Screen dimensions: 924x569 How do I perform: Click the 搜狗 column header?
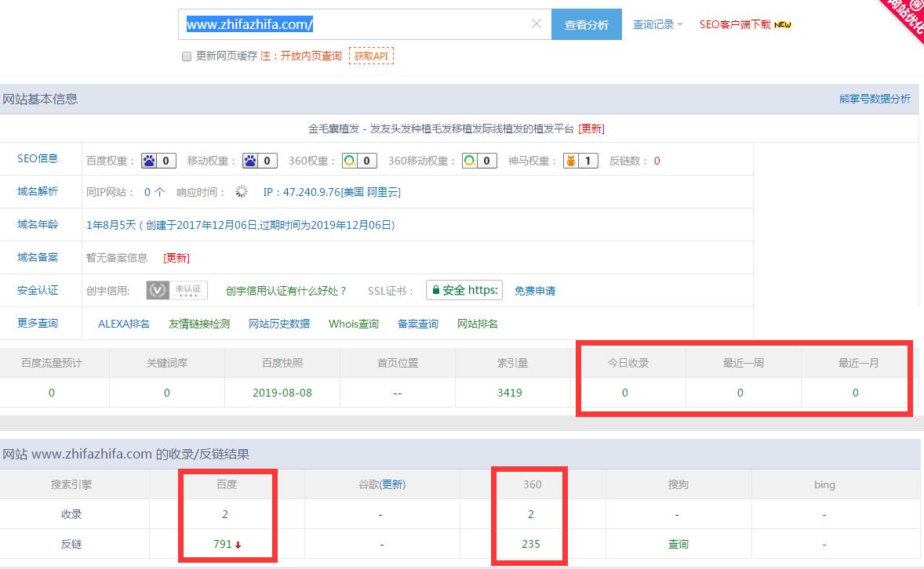pyautogui.click(x=678, y=485)
